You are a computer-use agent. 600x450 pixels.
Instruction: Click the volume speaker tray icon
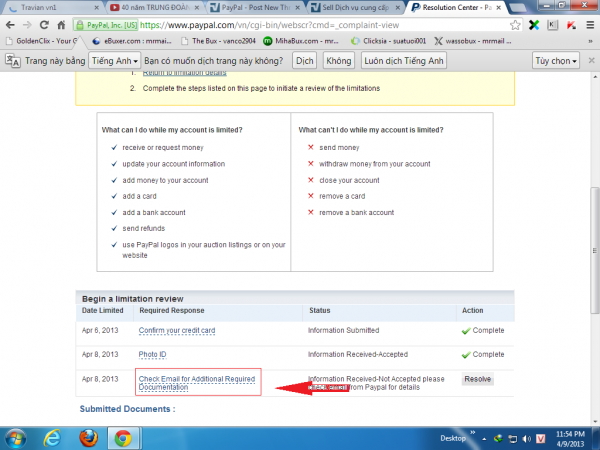pos(527,439)
